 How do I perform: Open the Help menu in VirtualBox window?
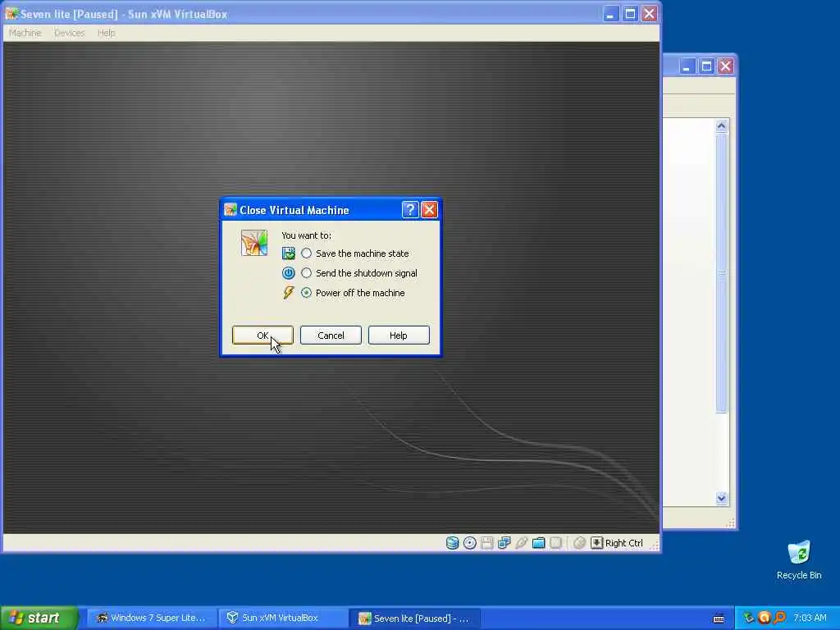tap(106, 33)
